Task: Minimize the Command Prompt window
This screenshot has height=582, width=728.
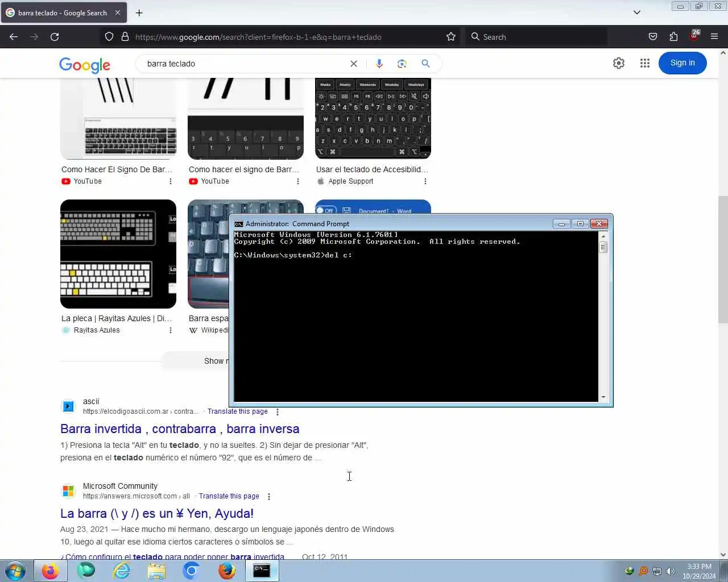Action: click(561, 224)
